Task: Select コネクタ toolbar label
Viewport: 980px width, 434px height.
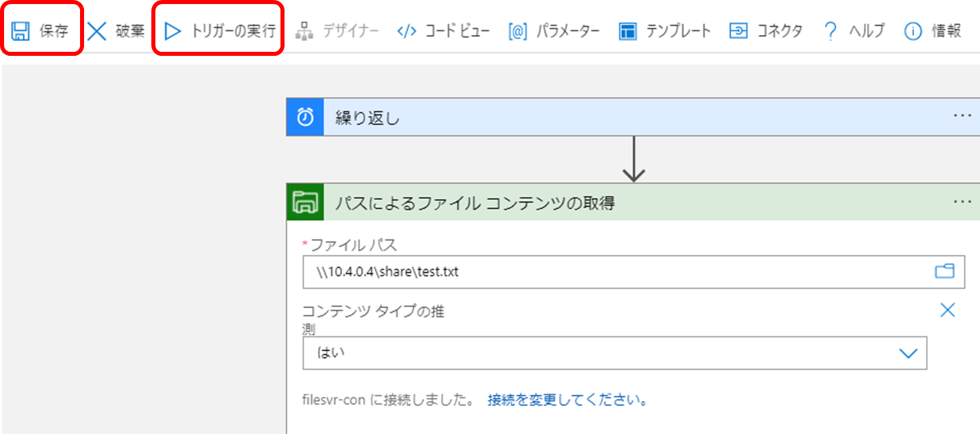Action: click(780, 31)
